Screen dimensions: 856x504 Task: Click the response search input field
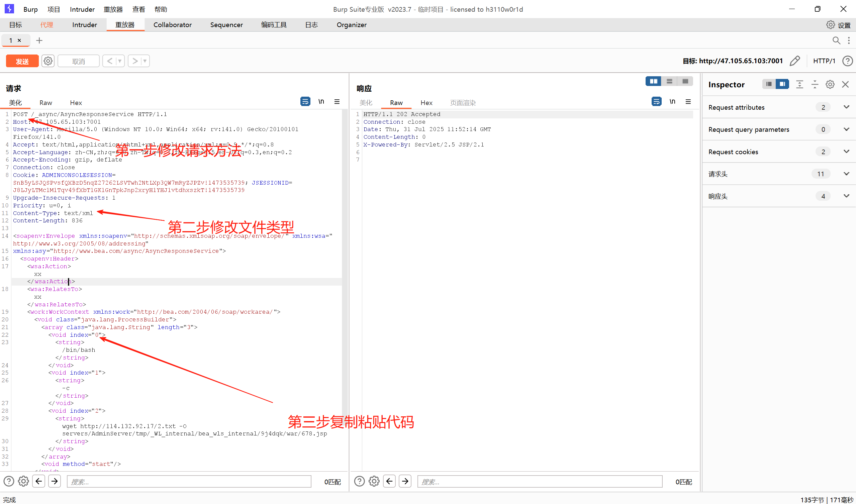540,482
